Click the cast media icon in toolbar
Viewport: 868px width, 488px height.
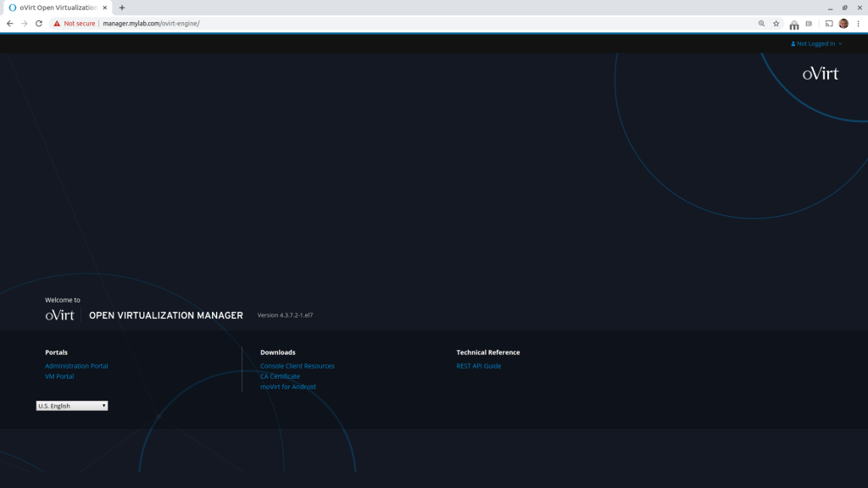pos(829,23)
